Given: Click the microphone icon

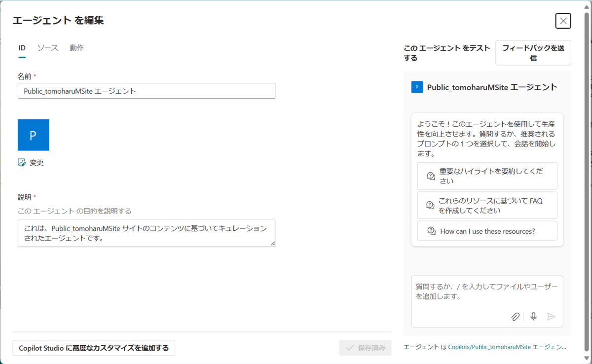Looking at the screenshot, I should (x=533, y=317).
